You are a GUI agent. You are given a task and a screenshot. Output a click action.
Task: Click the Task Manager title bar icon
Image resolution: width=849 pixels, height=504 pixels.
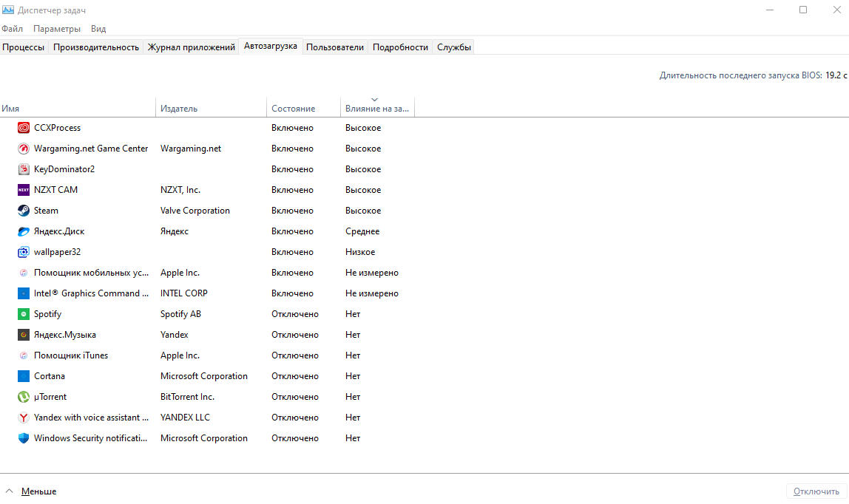tap(8, 10)
